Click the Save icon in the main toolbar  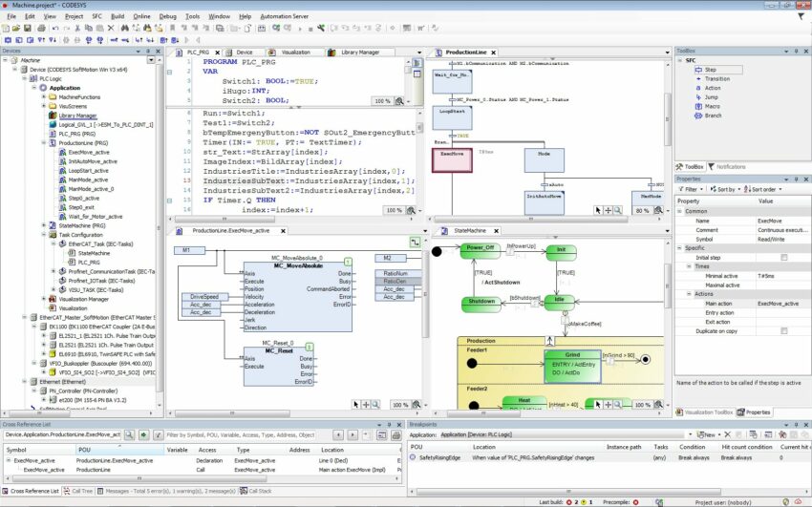tap(28, 28)
